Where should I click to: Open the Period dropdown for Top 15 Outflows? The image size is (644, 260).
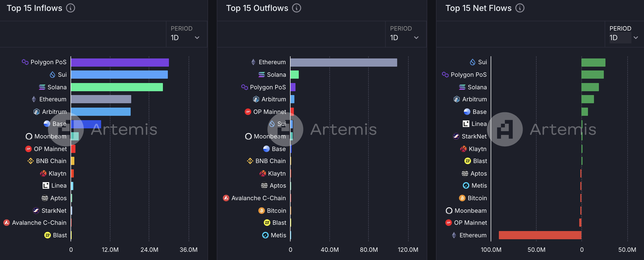(405, 37)
